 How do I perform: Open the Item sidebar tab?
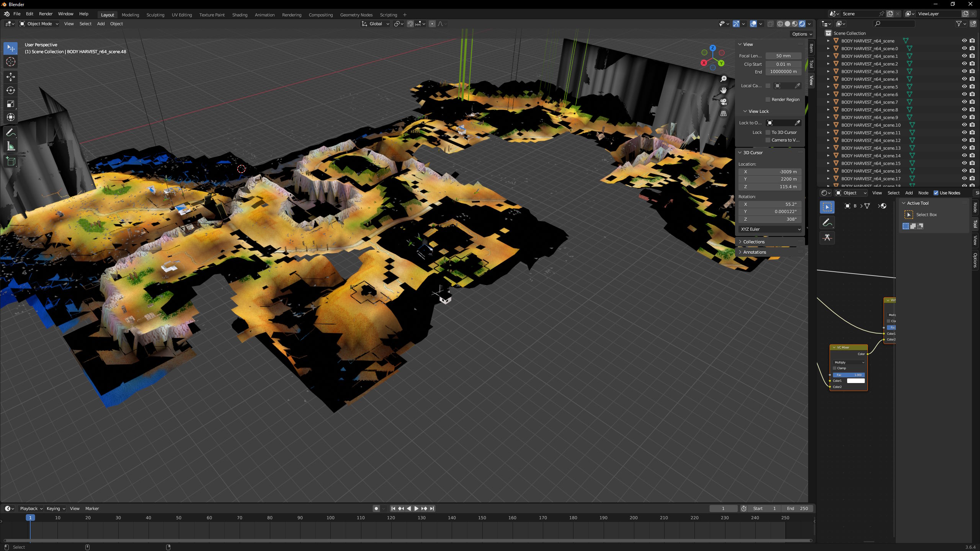coord(811,48)
